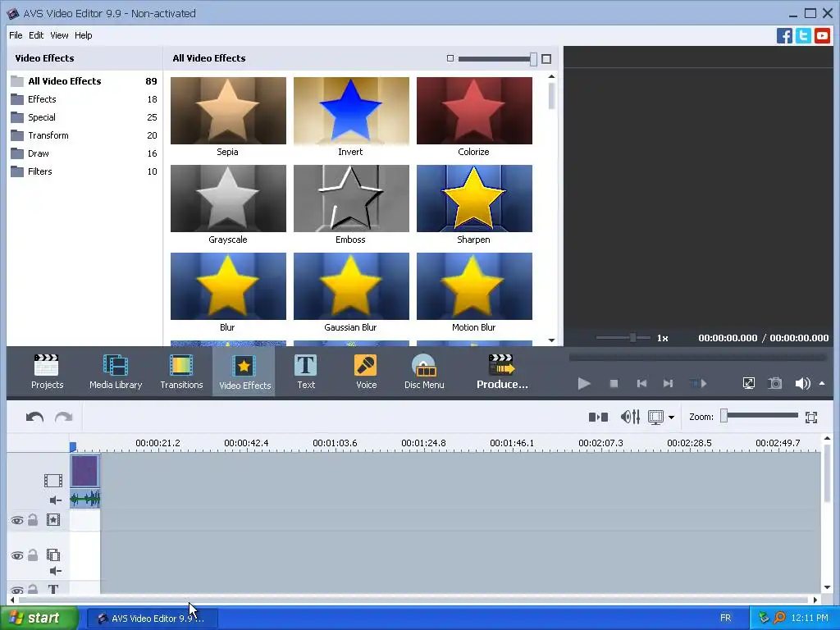Open the Transitions panel
Image resolution: width=840 pixels, height=630 pixels.
[x=181, y=372]
